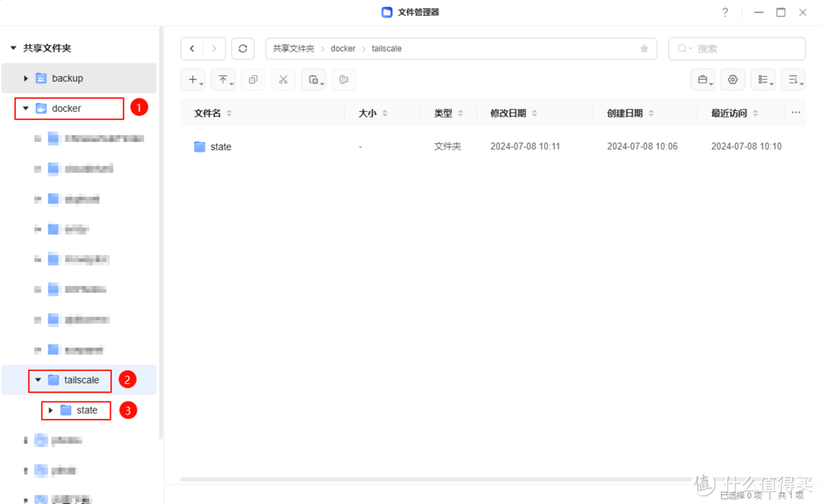This screenshot has width=820, height=504.
Task: Open the help question mark
Action: 724,12
